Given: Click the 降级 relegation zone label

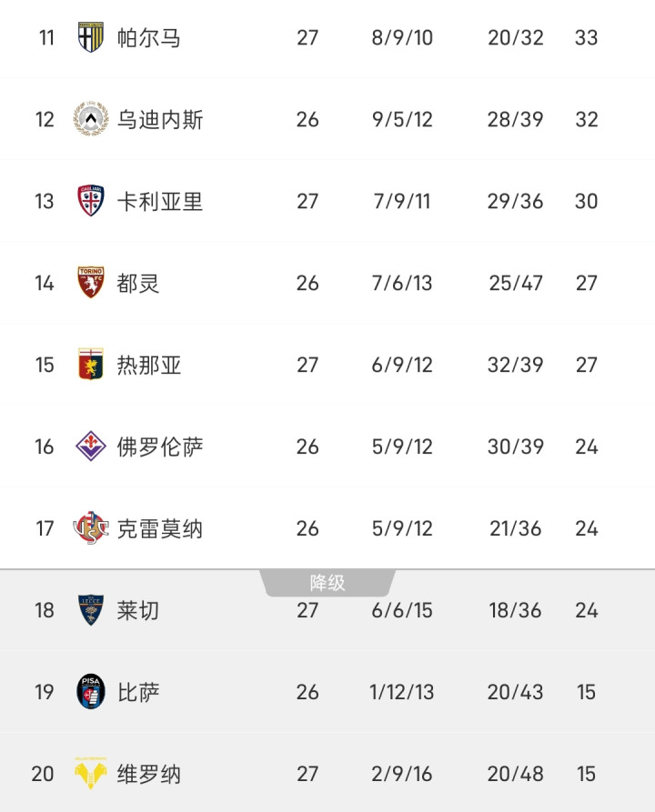Looking at the screenshot, I should [x=327, y=583].
